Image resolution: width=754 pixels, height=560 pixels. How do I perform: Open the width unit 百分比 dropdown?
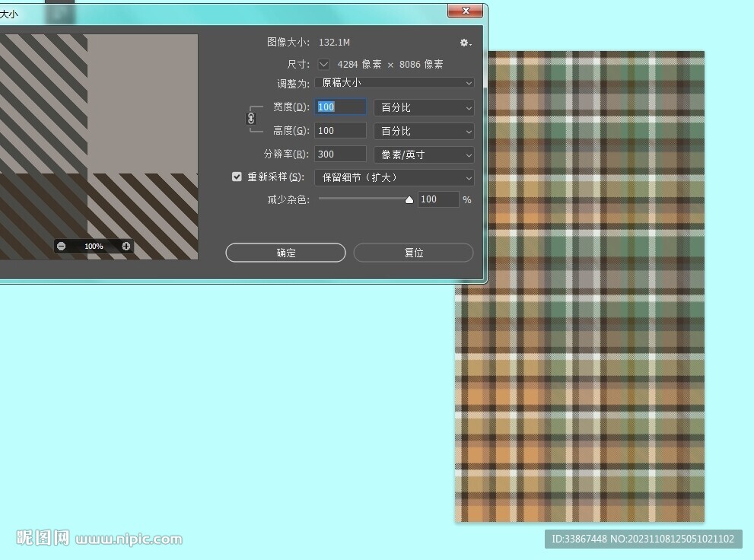tap(424, 108)
